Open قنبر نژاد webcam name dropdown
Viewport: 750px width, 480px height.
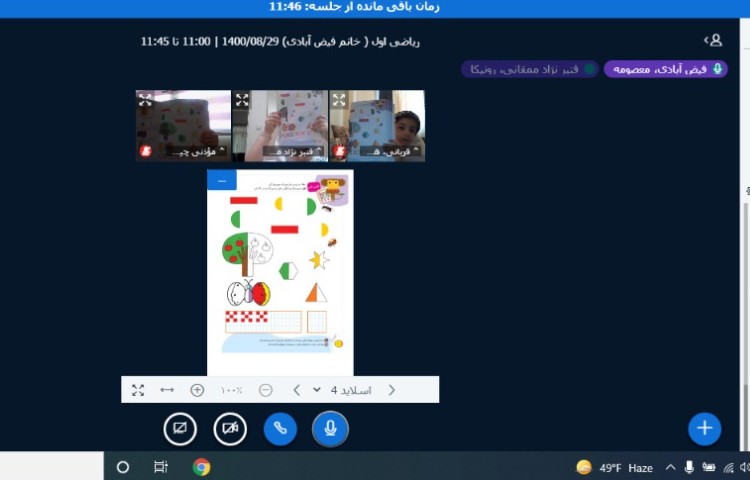tap(294, 152)
